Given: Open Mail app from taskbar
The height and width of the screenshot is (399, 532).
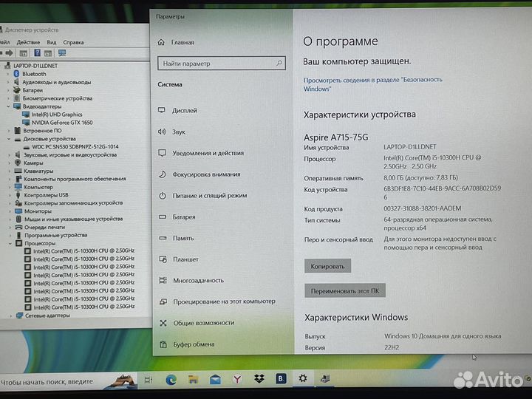Looking at the screenshot, I should tap(215, 380).
